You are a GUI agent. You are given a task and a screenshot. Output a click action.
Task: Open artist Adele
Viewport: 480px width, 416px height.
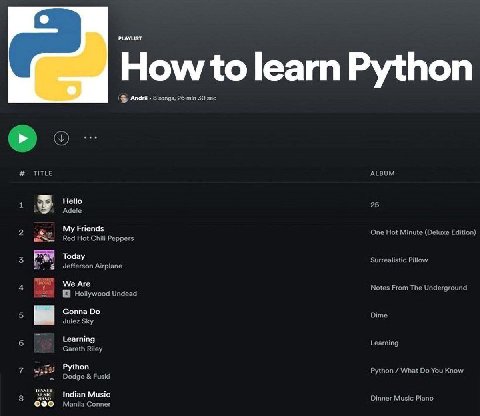72,211
